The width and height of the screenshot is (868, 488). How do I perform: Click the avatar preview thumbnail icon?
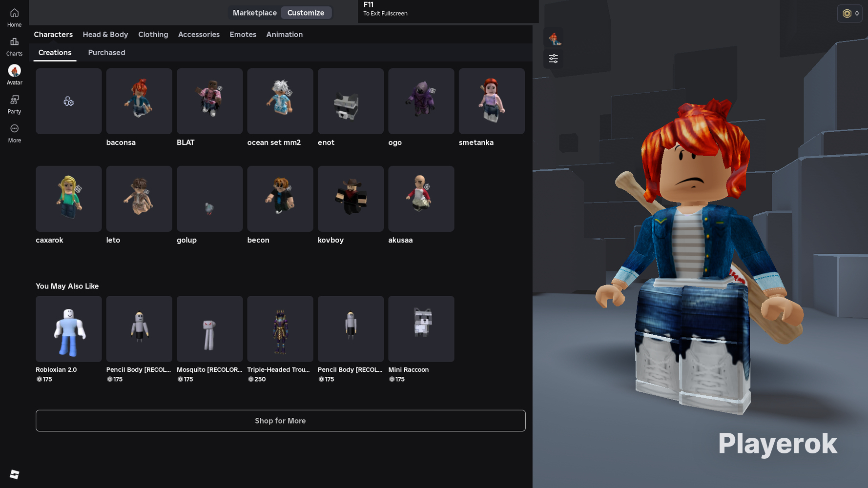[x=553, y=38]
